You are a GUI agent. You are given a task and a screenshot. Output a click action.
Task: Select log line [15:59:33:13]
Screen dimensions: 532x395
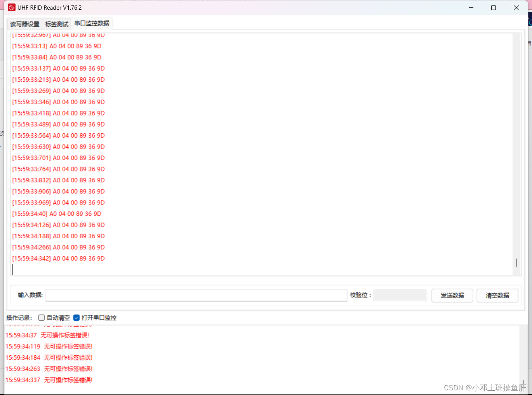[x=57, y=46]
